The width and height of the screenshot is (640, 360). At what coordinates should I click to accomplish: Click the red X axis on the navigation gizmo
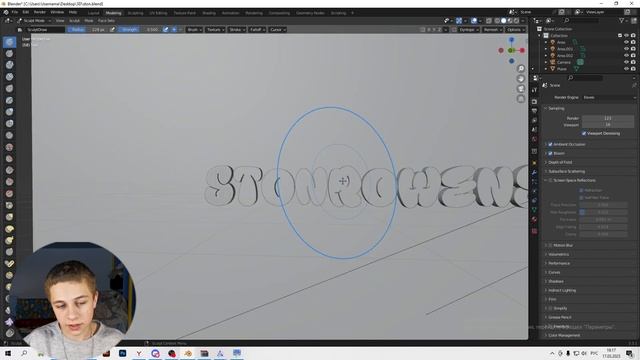pos(522,50)
